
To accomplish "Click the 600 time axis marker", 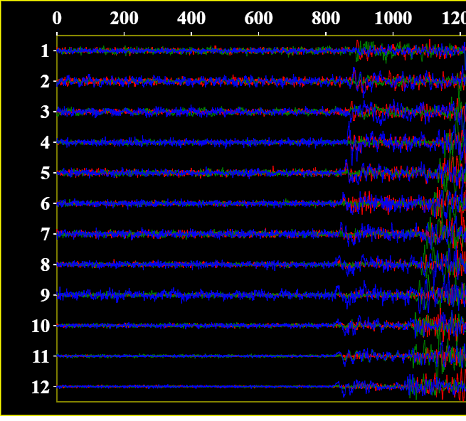I will 259,18.
